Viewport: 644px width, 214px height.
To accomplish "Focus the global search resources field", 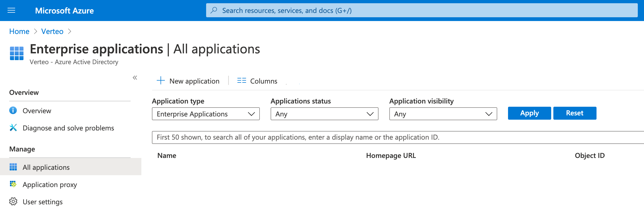I will tap(422, 10).
